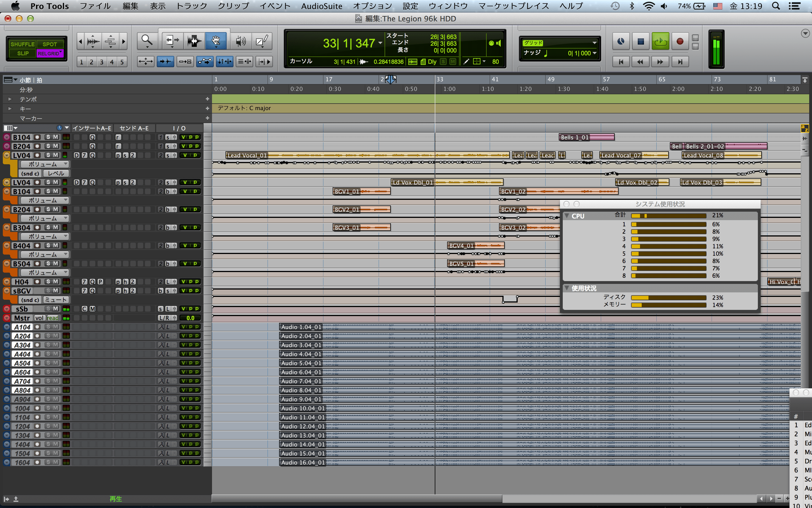
Task: Toggle Tab to Transients button
Action: click(x=166, y=62)
